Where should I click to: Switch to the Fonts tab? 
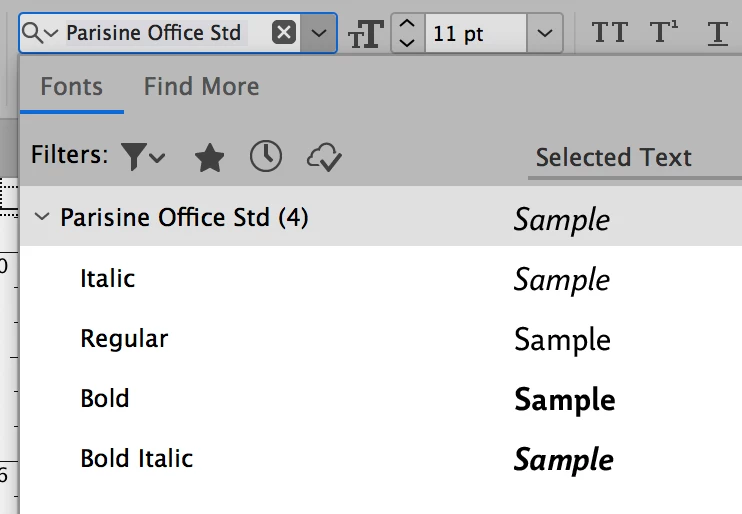[71, 87]
